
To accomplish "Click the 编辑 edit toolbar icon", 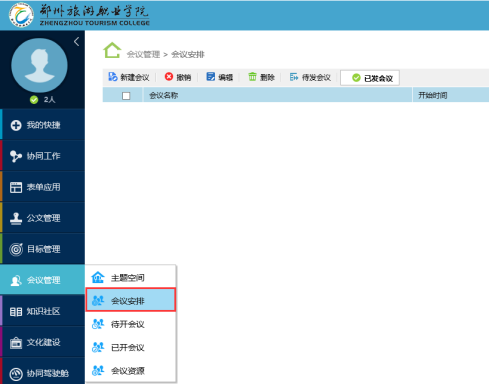I will (x=210, y=77).
